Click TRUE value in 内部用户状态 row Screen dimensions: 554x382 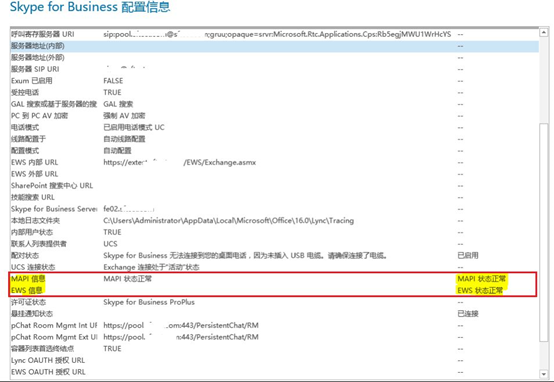[112, 233]
